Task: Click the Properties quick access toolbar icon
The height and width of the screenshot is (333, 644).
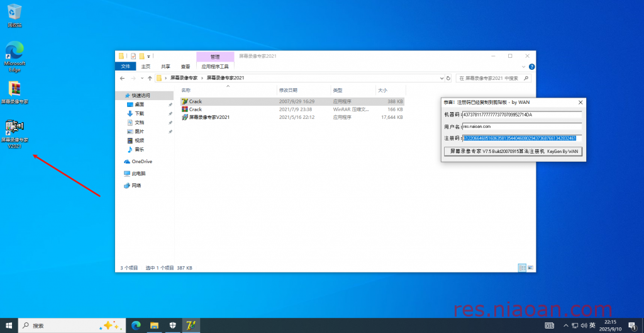Action: [x=133, y=56]
